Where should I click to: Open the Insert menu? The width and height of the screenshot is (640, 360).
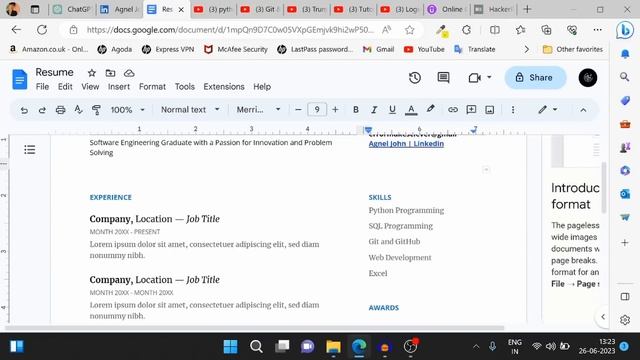[119, 87]
